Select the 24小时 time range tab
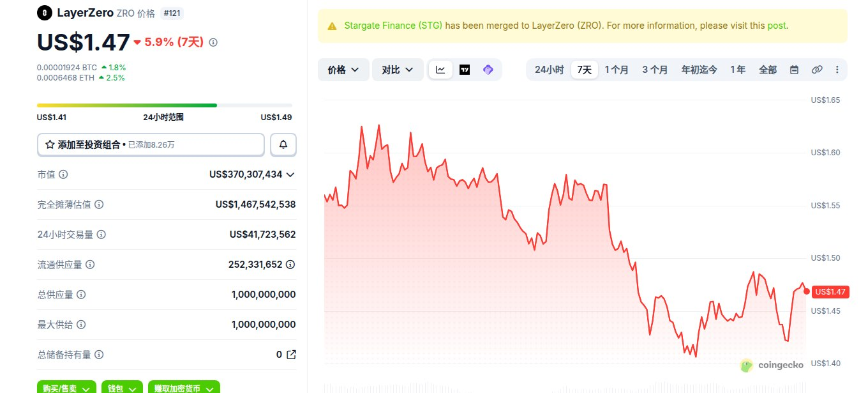The height and width of the screenshot is (393, 868). point(549,70)
